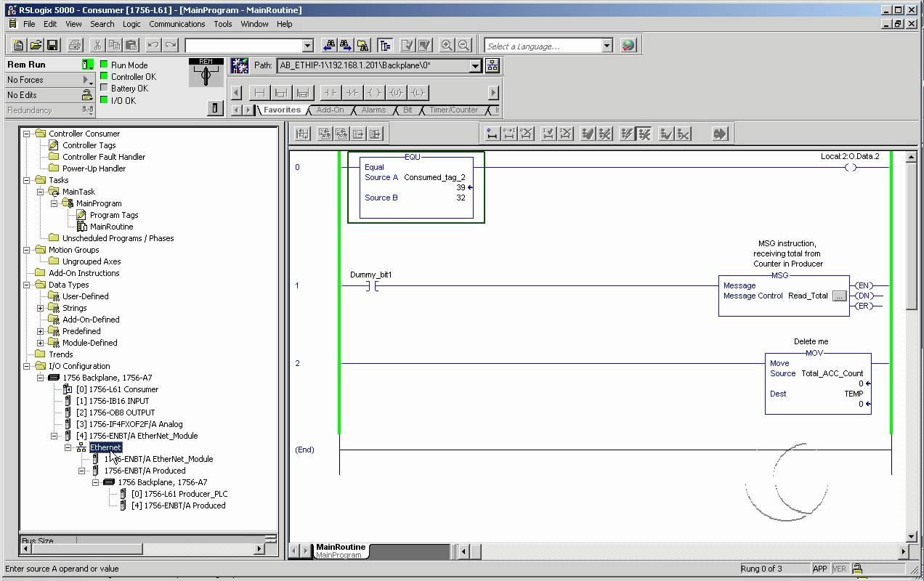
Task: Expand the Predefined data types node
Action: (41, 331)
